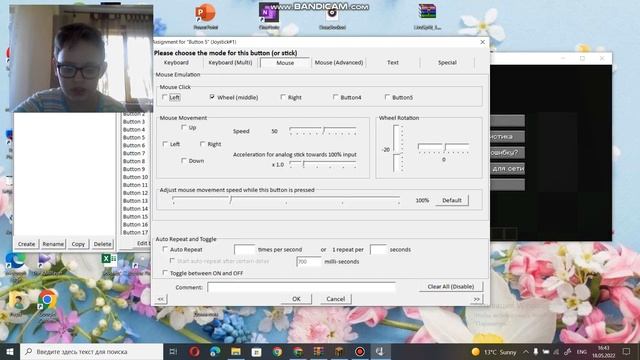Enable the Right mouse click checkbox
Viewport: 640px width, 360px height.
tap(283, 97)
